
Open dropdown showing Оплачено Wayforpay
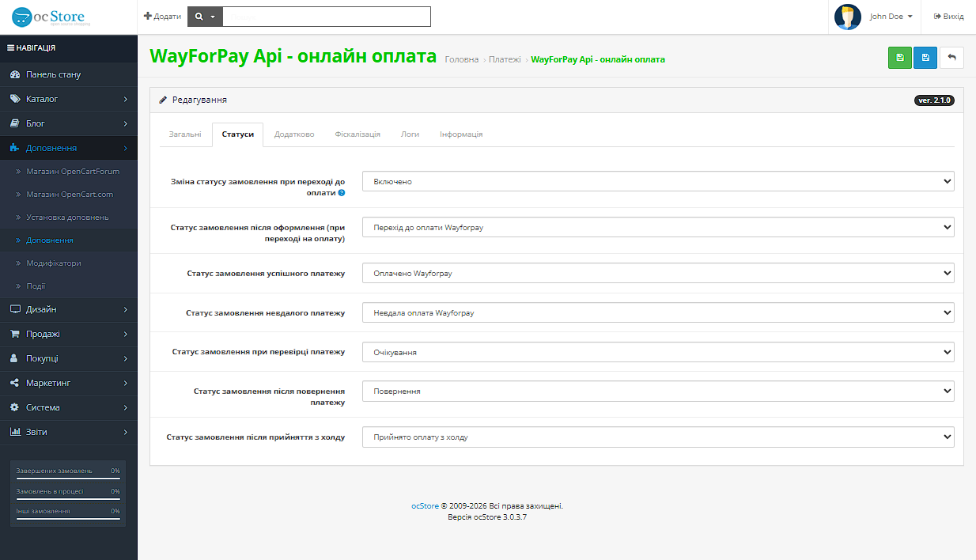[x=658, y=273]
